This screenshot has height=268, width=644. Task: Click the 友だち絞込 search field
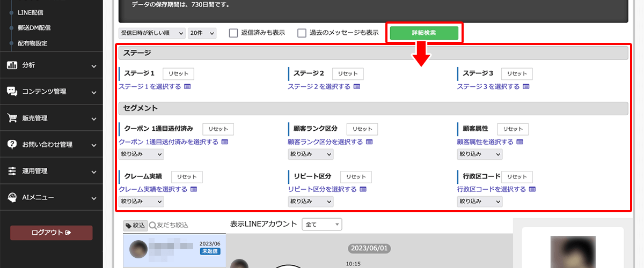pos(188,225)
